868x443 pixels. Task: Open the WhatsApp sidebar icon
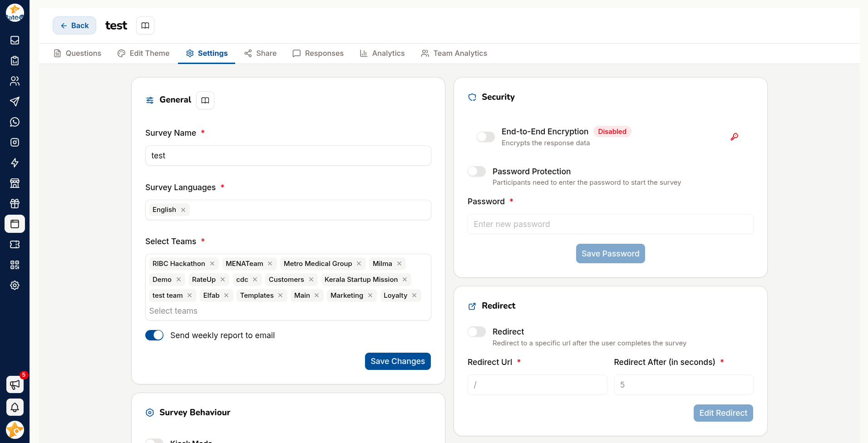(x=15, y=122)
